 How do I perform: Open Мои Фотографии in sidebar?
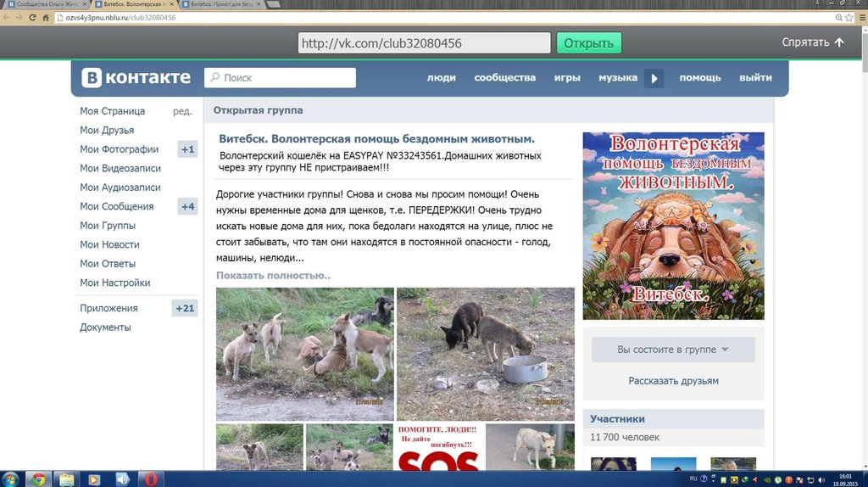tap(119, 149)
